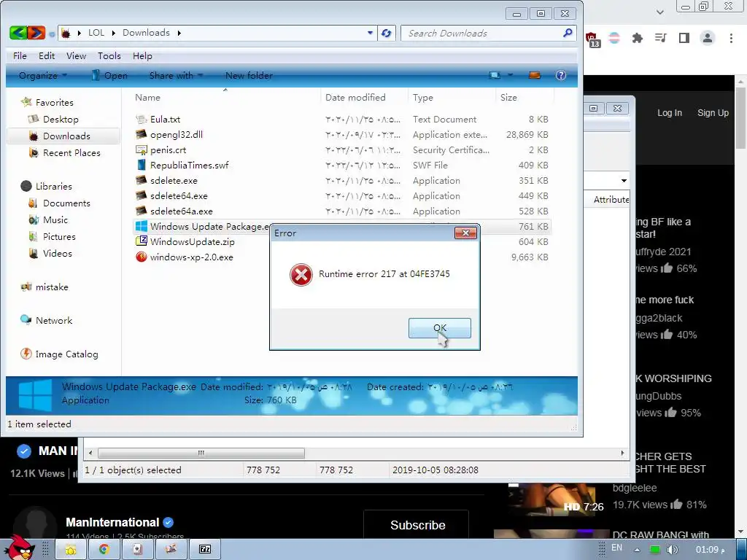Screen dimensions: 747x560
Task: Select the sdelete64.exe file
Action: (179, 195)
